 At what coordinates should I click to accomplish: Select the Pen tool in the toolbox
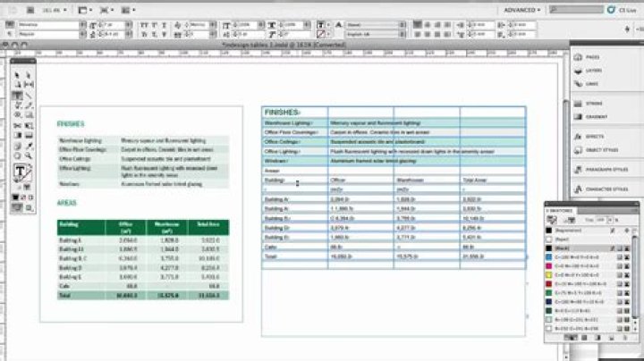pos(18,105)
